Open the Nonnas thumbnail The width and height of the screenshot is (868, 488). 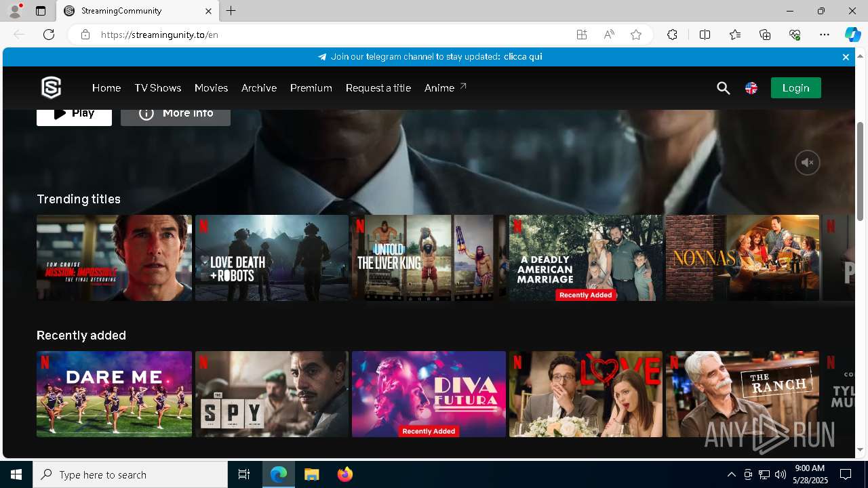pos(742,258)
